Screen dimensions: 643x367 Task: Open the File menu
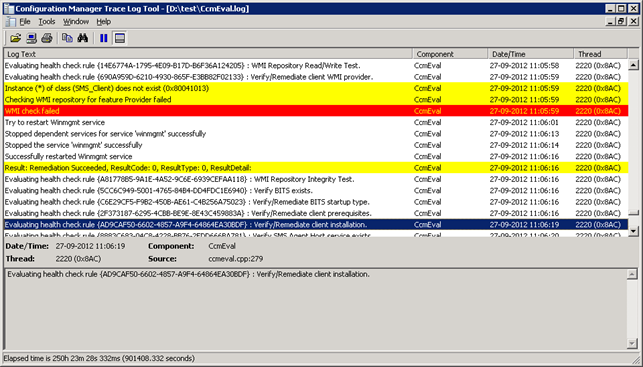pos(25,22)
